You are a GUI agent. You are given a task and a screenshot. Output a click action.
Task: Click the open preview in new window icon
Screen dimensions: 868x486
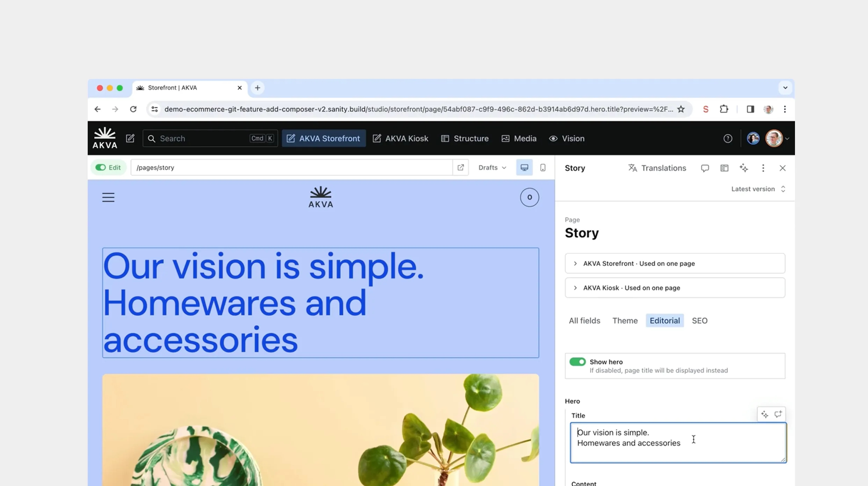coord(461,168)
